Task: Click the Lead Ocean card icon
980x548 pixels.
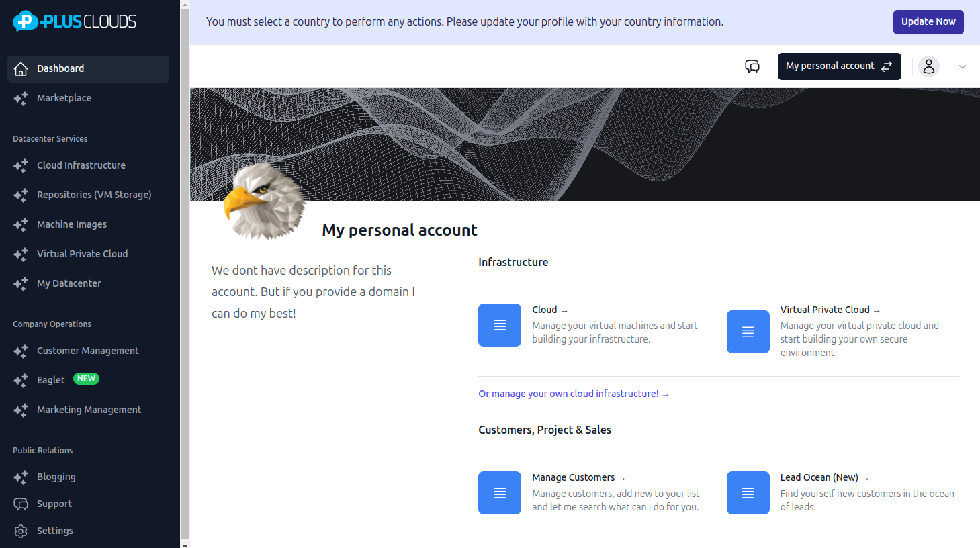Action: pos(748,493)
